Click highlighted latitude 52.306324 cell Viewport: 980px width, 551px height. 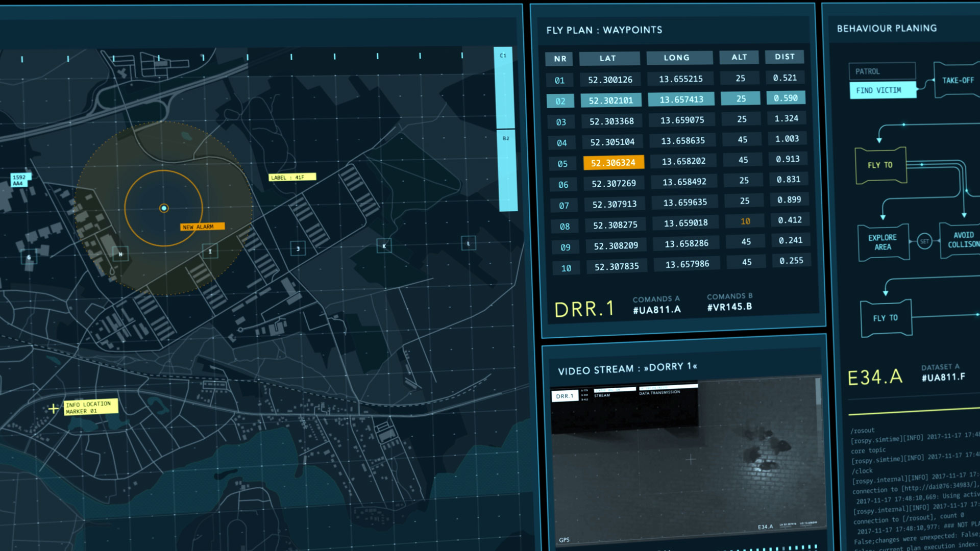click(613, 163)
